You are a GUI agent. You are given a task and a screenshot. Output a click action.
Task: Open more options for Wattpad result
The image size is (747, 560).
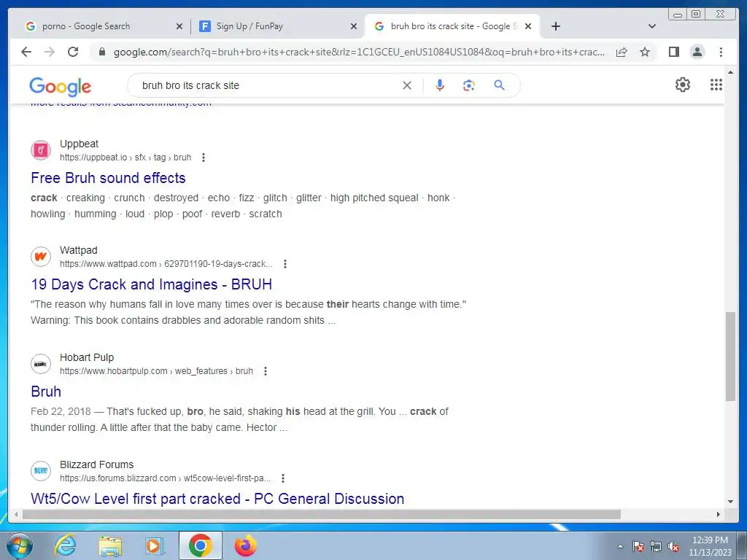point(285,264)
